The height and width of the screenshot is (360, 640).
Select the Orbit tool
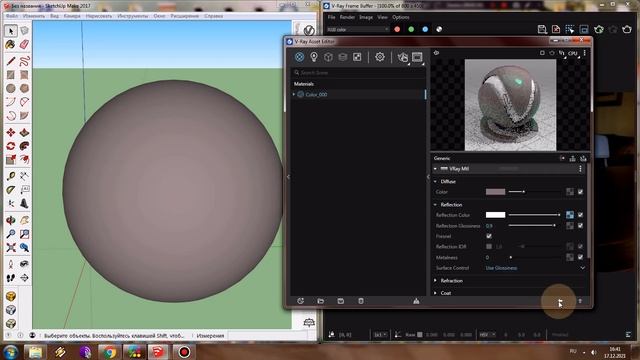point(11,220)
